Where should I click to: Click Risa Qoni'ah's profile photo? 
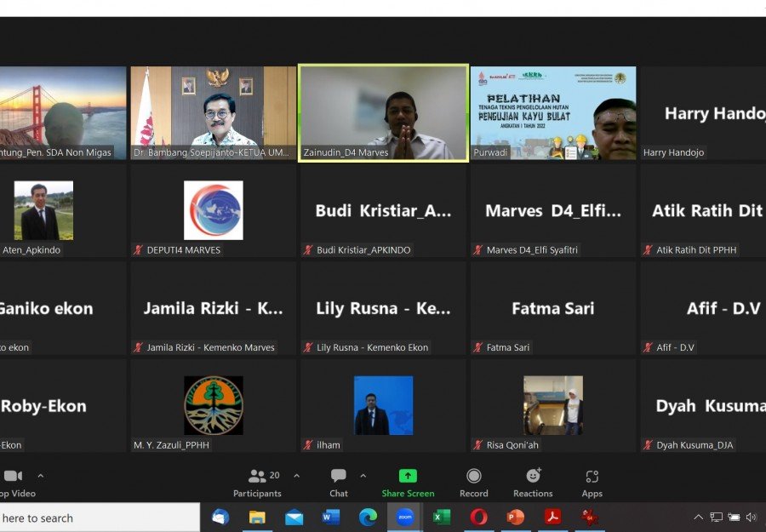click(x=553, y=405)
